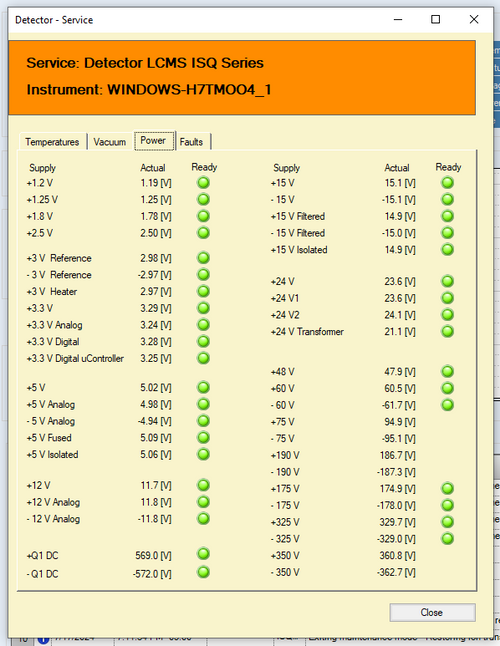
Task: Click the Ready LED for +3 V Heater
Action: coord(203,291)
